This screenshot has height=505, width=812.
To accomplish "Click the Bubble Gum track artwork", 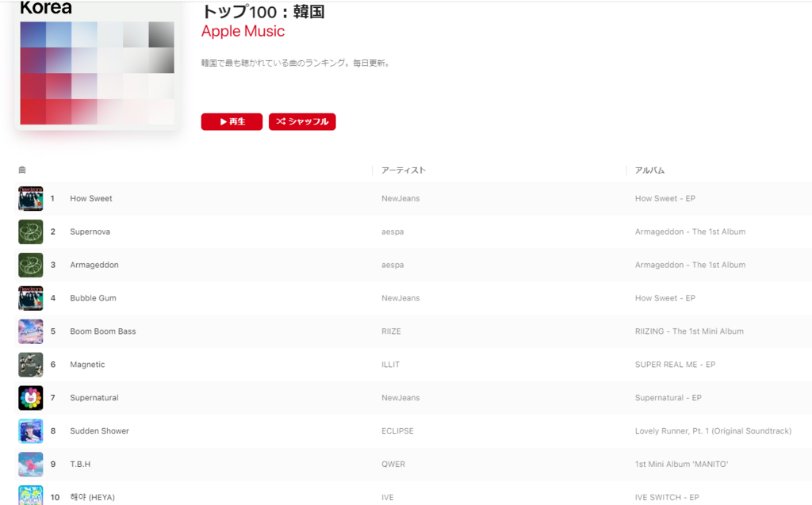I will coord(30,298).
